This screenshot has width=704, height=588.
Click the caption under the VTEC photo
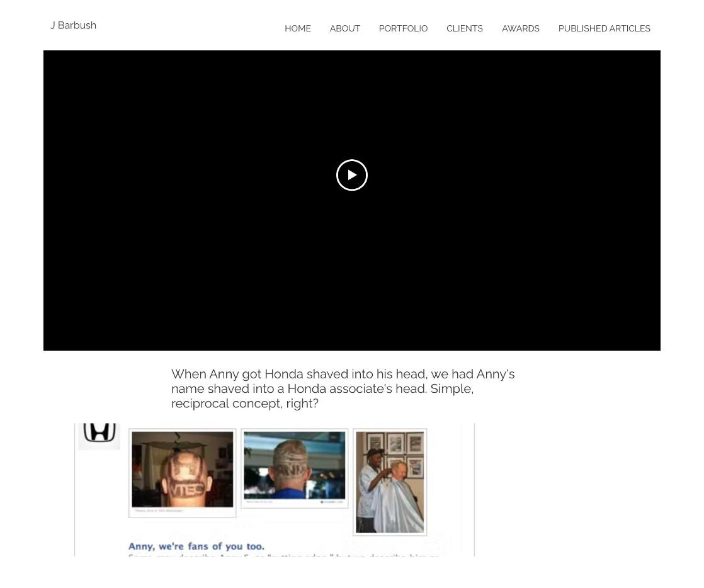159,511
